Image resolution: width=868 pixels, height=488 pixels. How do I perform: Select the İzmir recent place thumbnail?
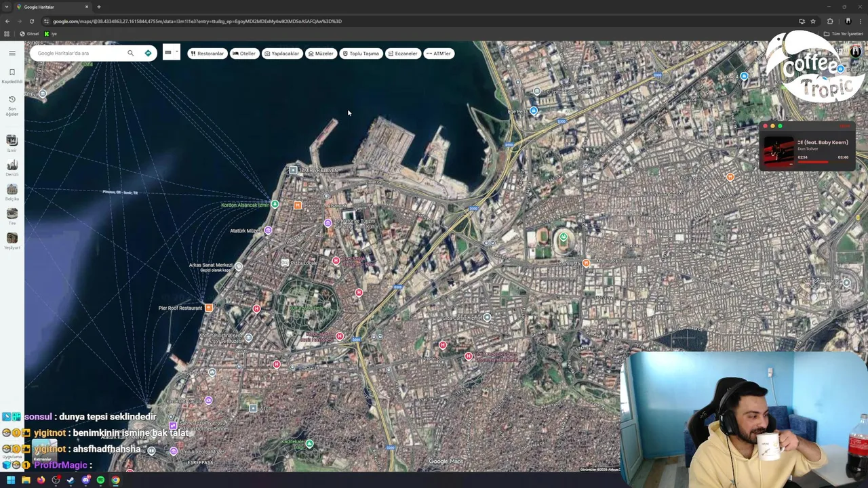12,140
